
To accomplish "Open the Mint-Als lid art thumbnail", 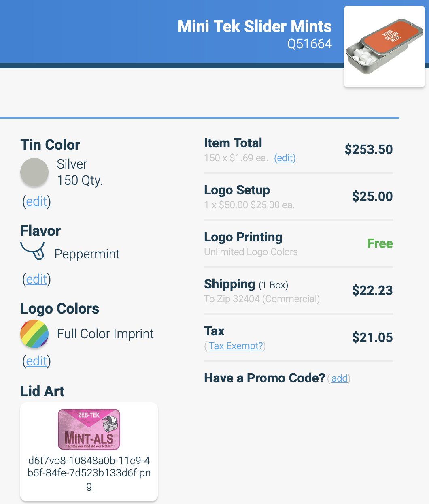I will tap(89, 429).
